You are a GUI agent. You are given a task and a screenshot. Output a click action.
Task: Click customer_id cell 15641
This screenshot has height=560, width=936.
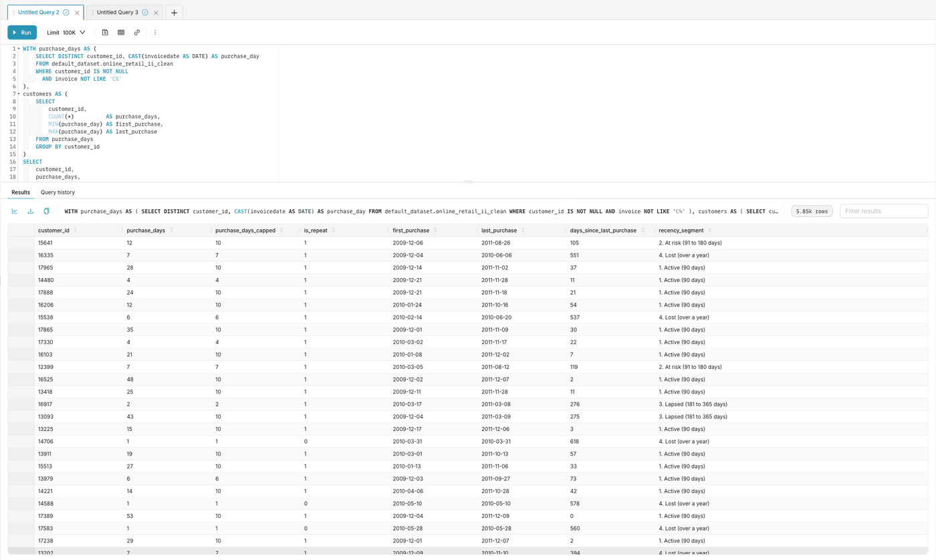pyautogui.click(x=78, y=243)
